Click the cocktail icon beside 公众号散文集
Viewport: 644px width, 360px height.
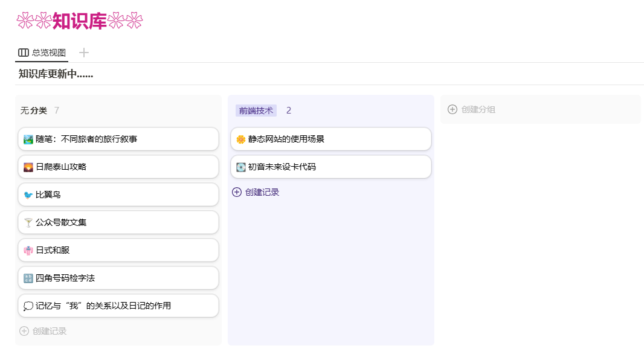coord(28,223)
